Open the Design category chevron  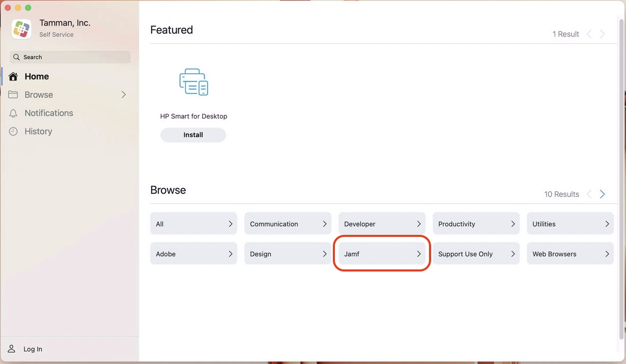325,254
